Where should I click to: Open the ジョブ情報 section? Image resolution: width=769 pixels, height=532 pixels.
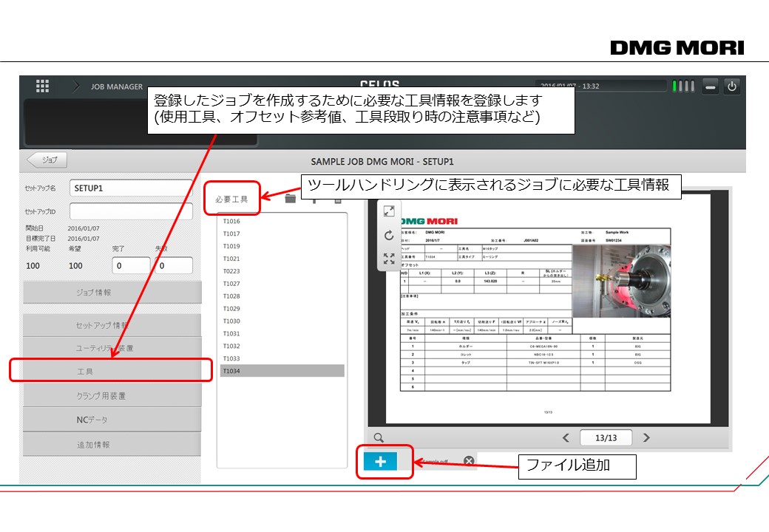[112, 293]
